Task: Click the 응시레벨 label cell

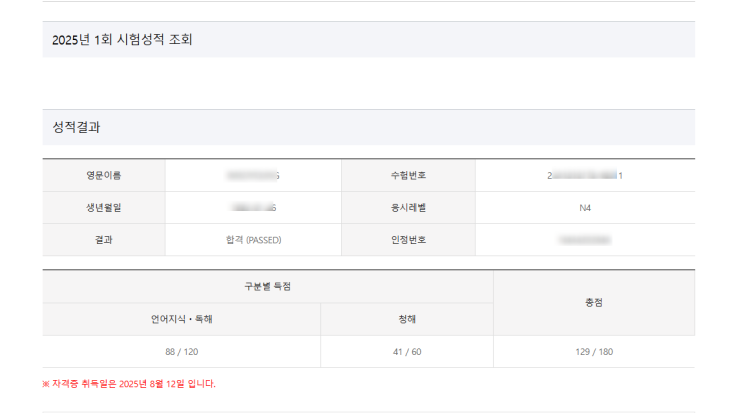Action: click(408, 208)
